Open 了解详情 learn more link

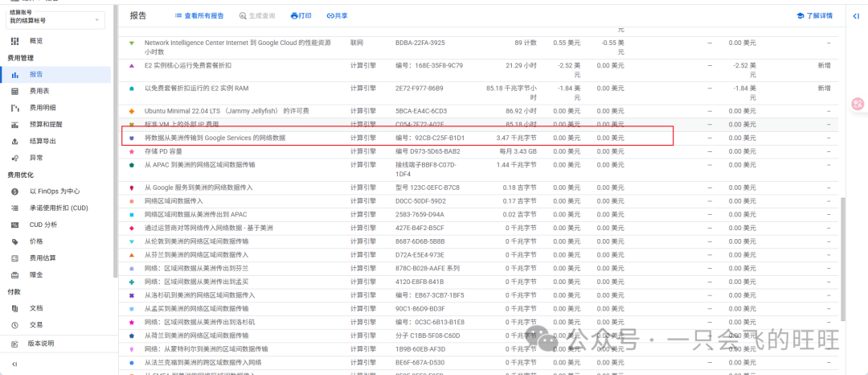point(813,16)
